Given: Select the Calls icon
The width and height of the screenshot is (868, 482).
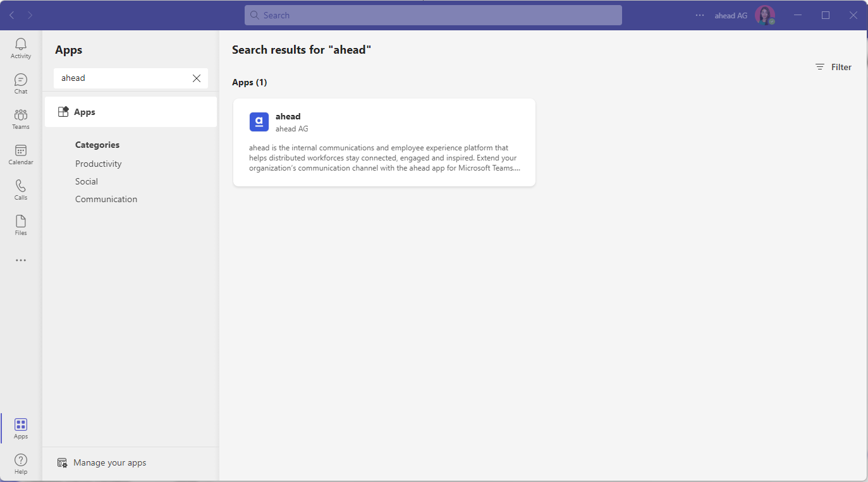Looking at the screenshot, I should [x=20, y=189].
